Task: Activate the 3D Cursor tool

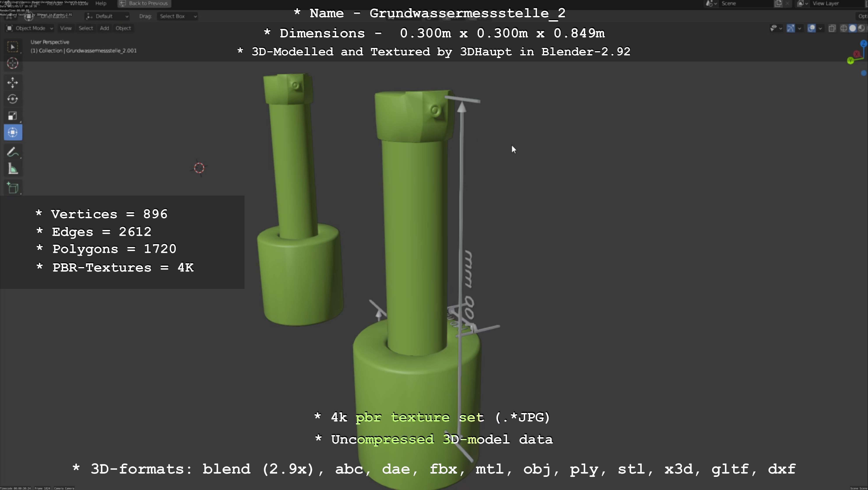Action: (x=13, y=63)
